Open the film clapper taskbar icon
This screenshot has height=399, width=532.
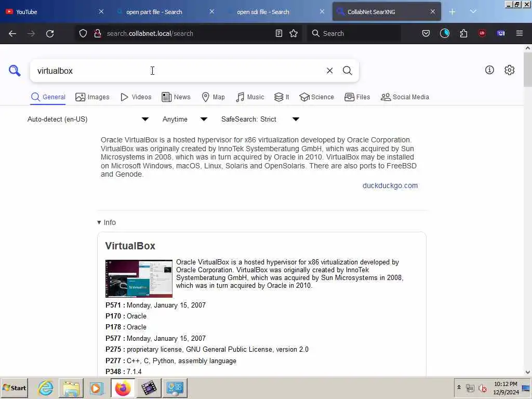pos(149,388)
